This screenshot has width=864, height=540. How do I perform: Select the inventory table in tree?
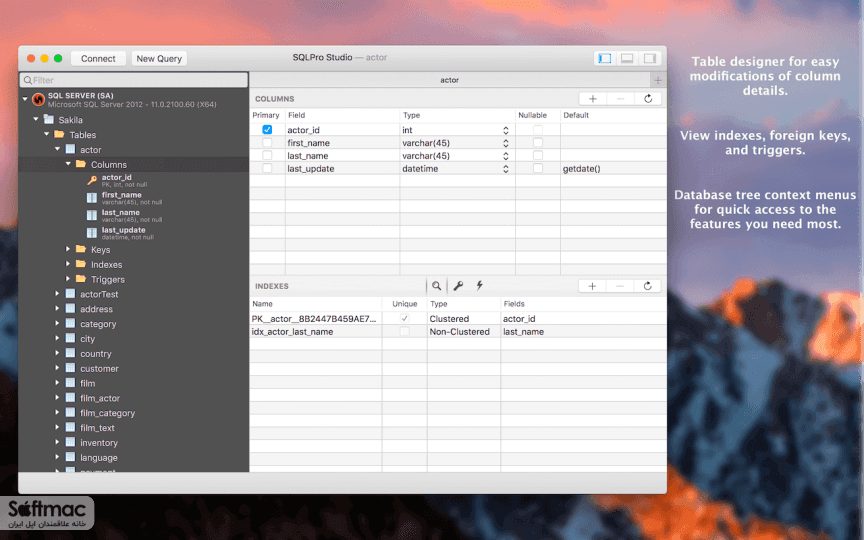(x=99, y=443)
